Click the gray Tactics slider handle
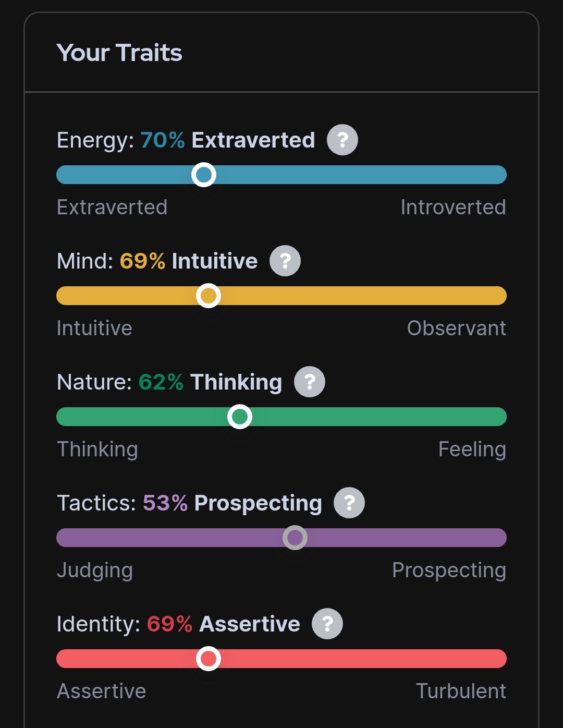The height and width of the screenshot is (728, 563). 295,538
